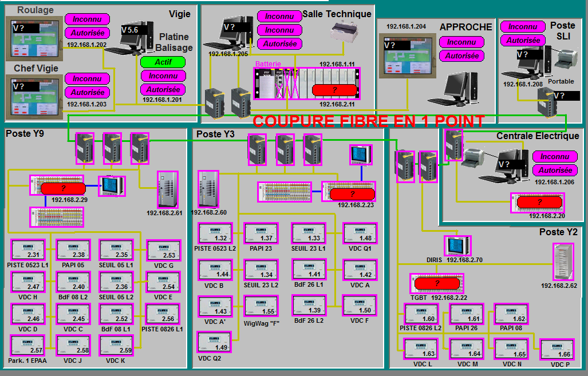Click the VDC P device in Poste Y2
Screen dimensions: 588x376
coord(557,350)
